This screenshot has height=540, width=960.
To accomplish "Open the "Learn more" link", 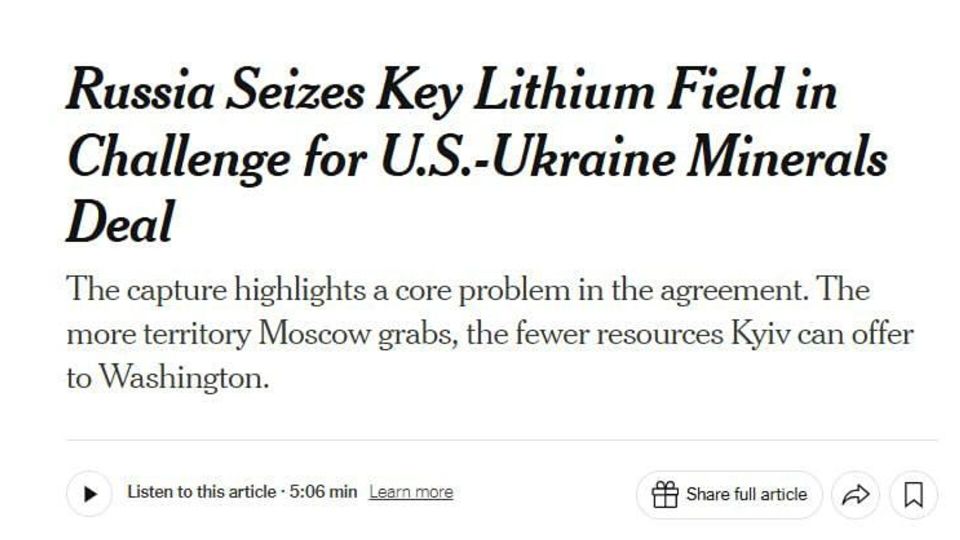I will [411, 492].
